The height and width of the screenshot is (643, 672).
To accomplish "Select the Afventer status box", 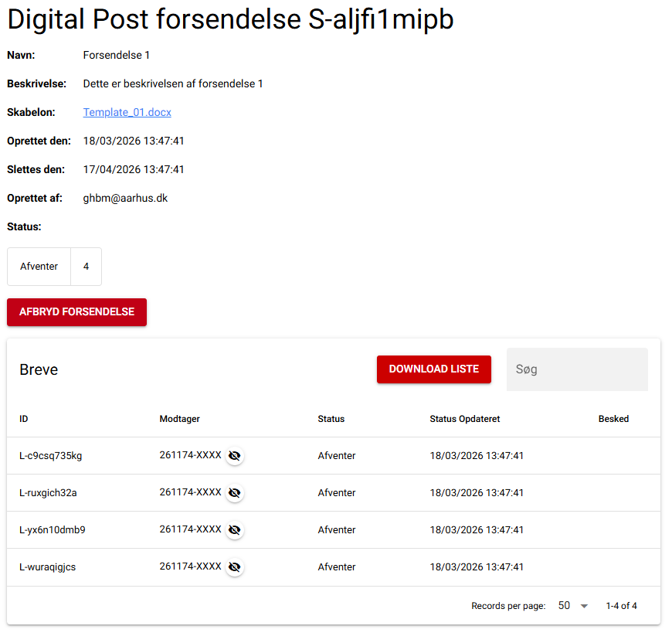I will [39, 266].
